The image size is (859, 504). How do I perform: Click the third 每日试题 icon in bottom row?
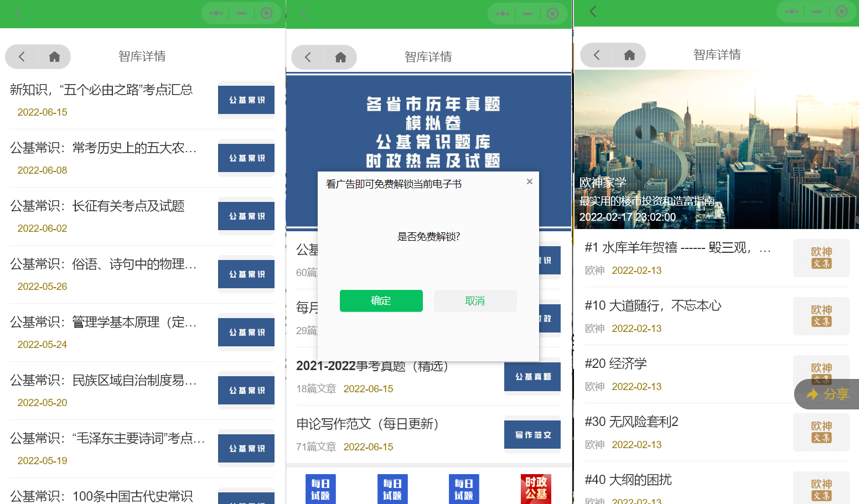464,489
